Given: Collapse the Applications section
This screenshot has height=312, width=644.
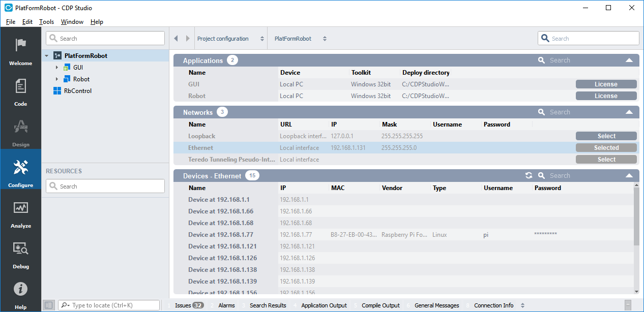Looking at the screenshot, I should (x=629, y=60).
